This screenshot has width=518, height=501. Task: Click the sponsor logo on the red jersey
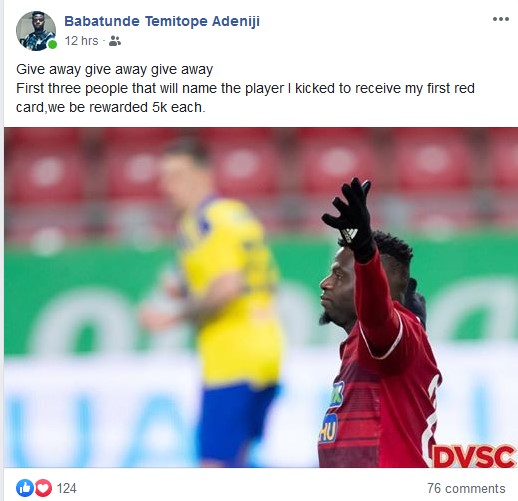tap(331, 413)
